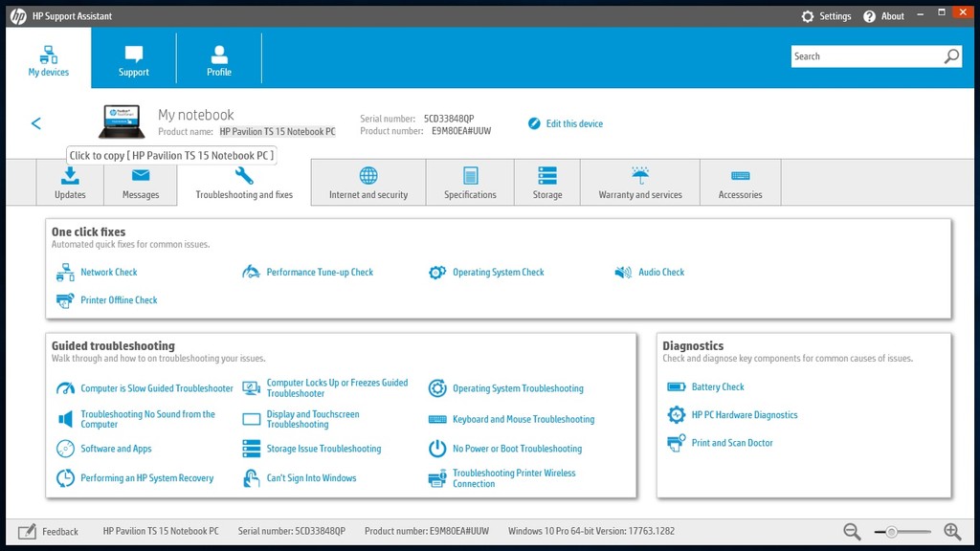Click the zoom out magnifier icon
This screenshot has height=551, width=980.
coord(852,532)
